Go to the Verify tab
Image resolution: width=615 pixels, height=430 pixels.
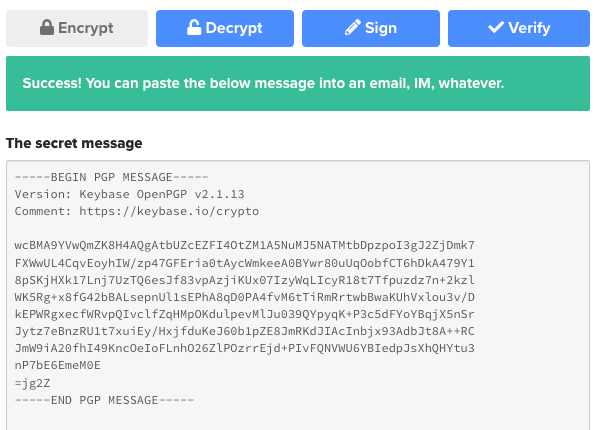[x=519, y=28]
